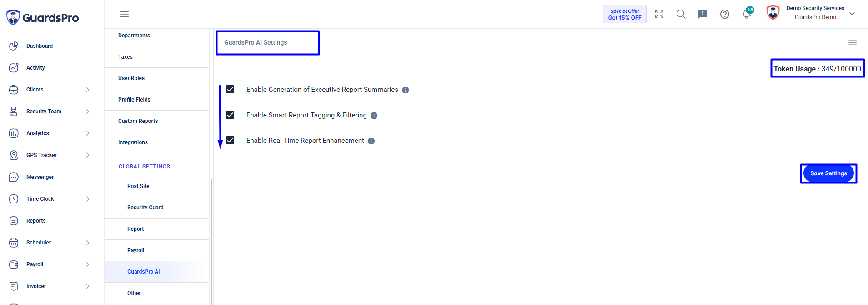Click the Time Clock icon
This screenshot has height=305, width=868.
[14, 199]
